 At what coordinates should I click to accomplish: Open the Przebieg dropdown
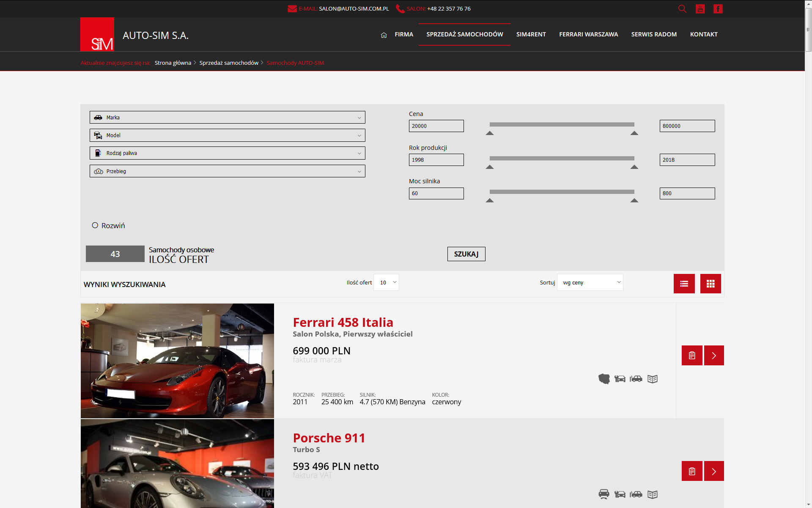[228, 171]
